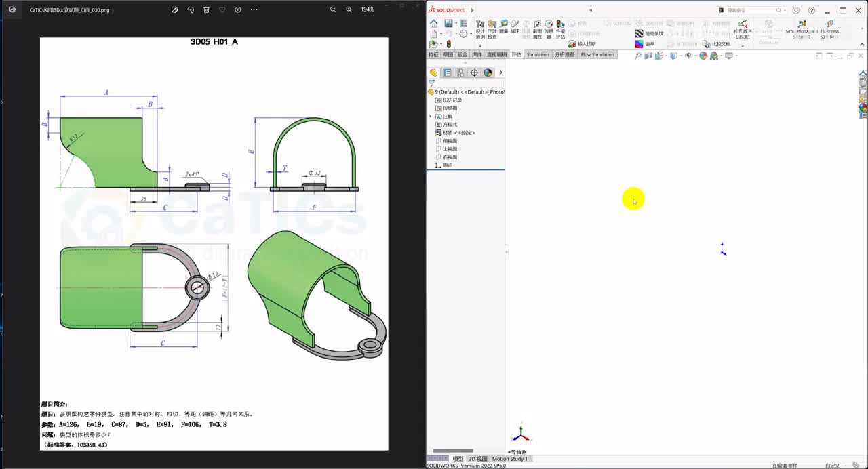The width and height of the screenshot is (868, 469).
Task: Toggle 曲率 curvature display
Action: point(645,44)
